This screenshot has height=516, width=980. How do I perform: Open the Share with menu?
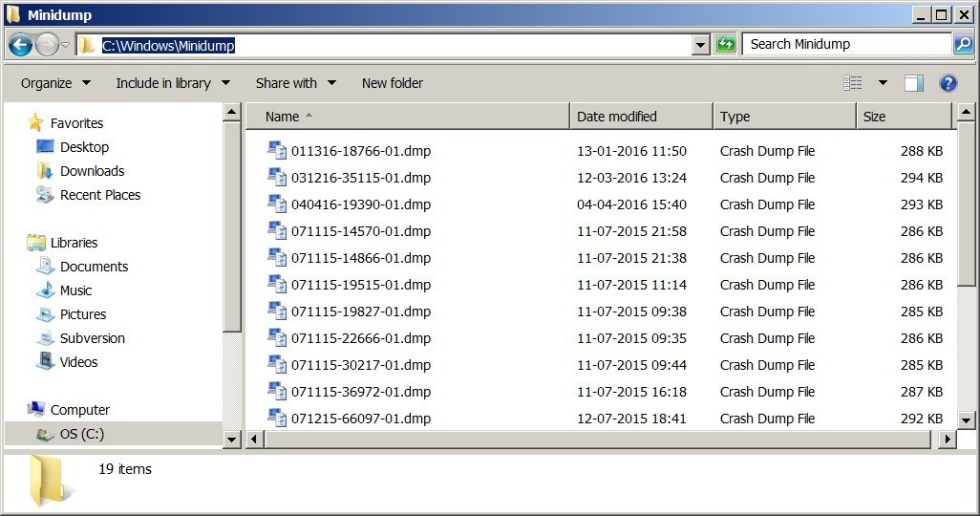(296, 83)
